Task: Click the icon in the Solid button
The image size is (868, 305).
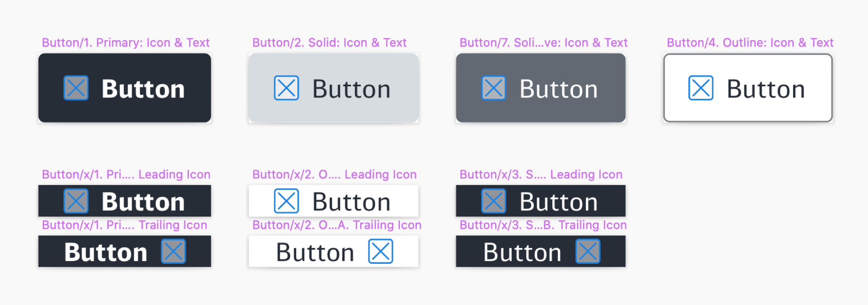Action: pyautogui.click(x=286, y=88)
